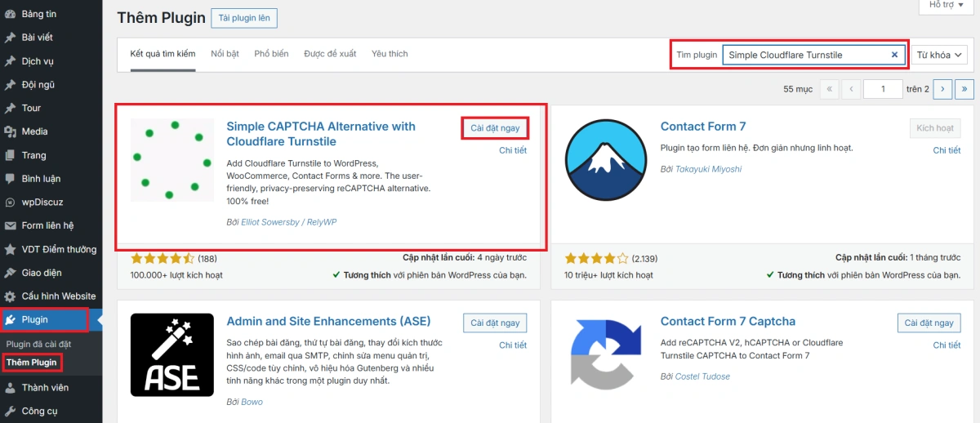Open Admin and Site Enhancements (ASE) title

(328, 322)
